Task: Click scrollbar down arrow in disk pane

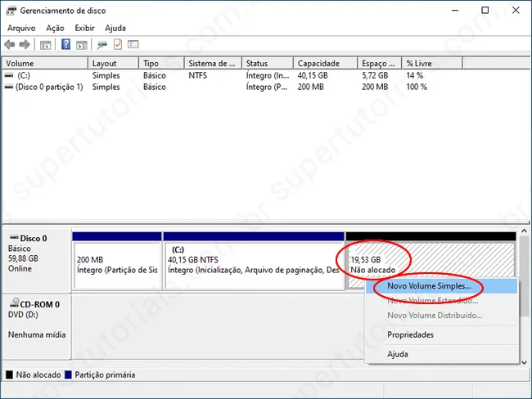Action: (524, 362)
